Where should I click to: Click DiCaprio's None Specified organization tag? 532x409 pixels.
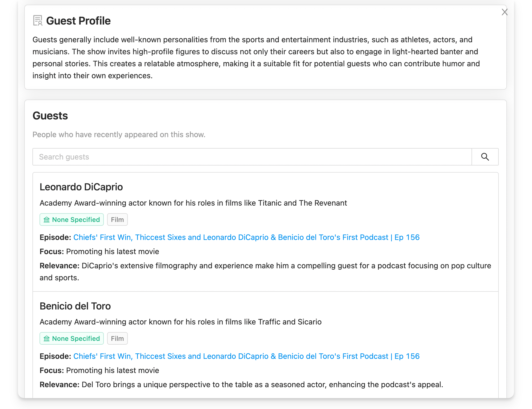(x=72, y=219)
